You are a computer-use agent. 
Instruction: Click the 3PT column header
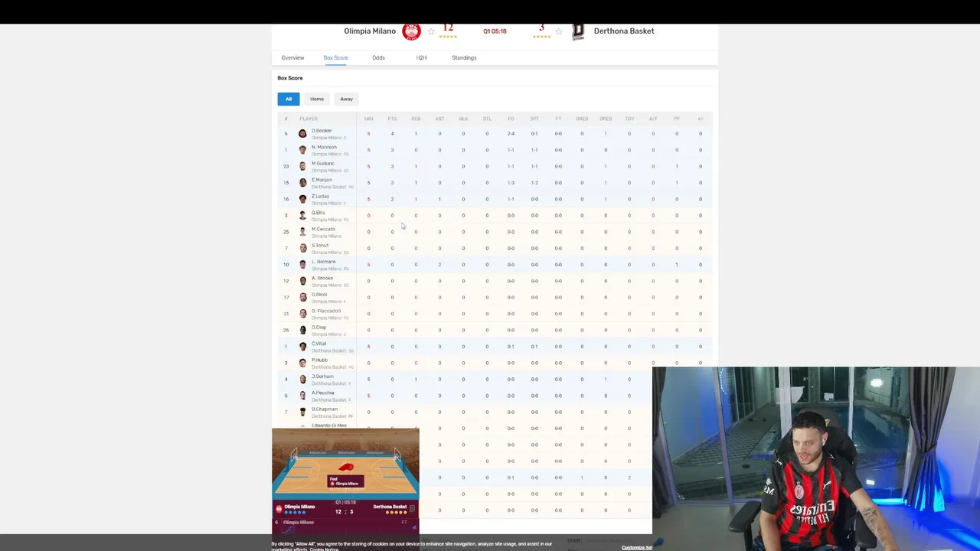pyautogui.click(x=534, y=119)
